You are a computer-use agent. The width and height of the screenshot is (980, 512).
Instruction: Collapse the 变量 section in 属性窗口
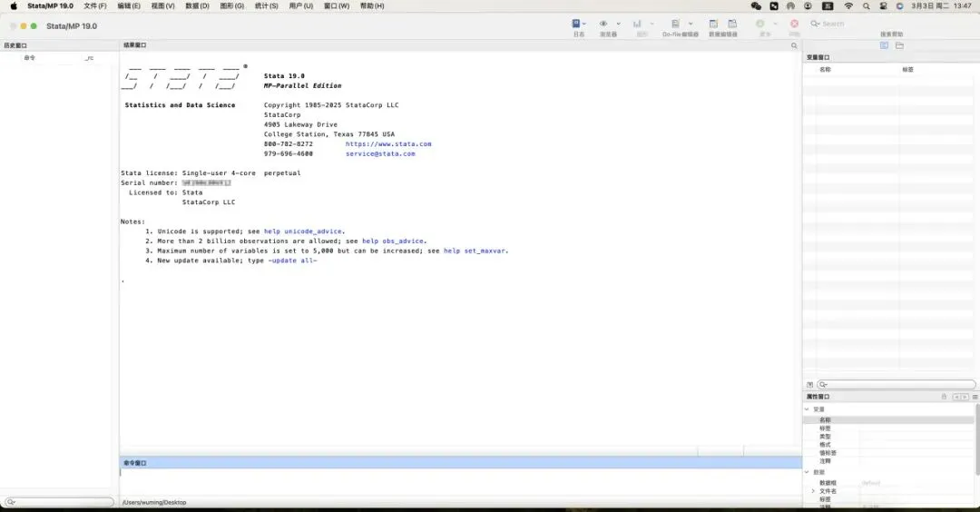(807, 409)
